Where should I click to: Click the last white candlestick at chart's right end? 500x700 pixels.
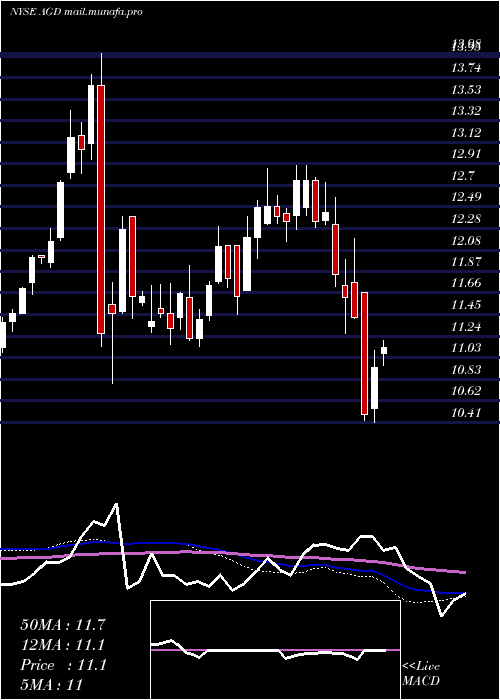click(x=383, y=350)
